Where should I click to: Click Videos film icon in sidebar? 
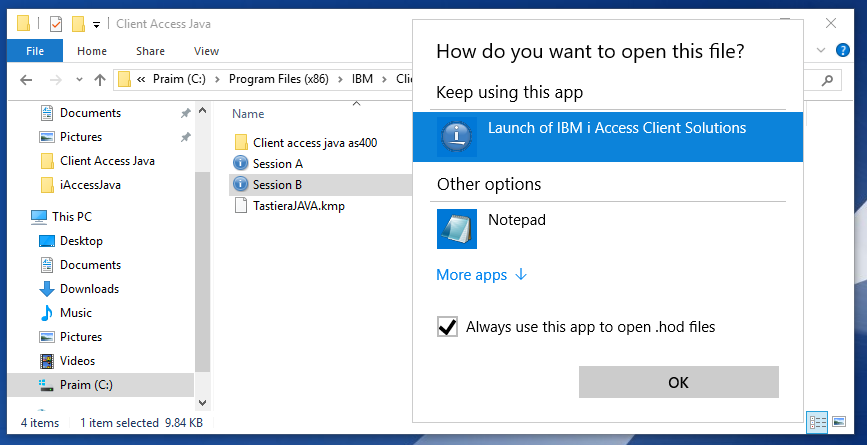coord(47,361)
